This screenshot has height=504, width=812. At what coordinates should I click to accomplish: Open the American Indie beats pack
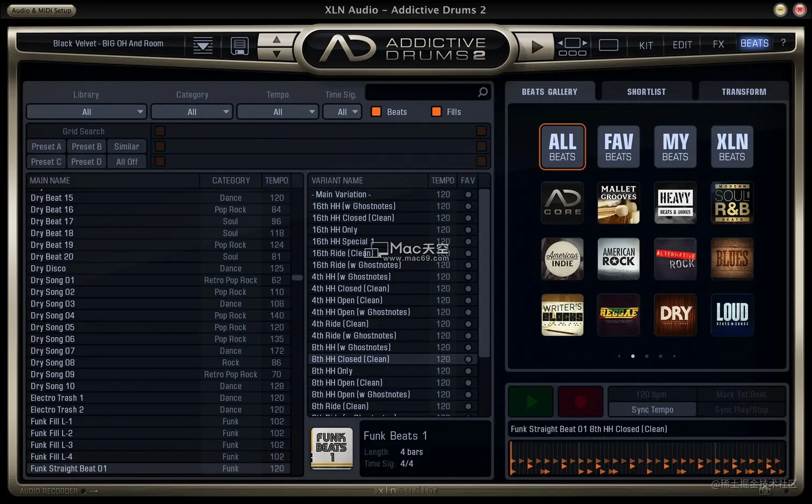562,259
